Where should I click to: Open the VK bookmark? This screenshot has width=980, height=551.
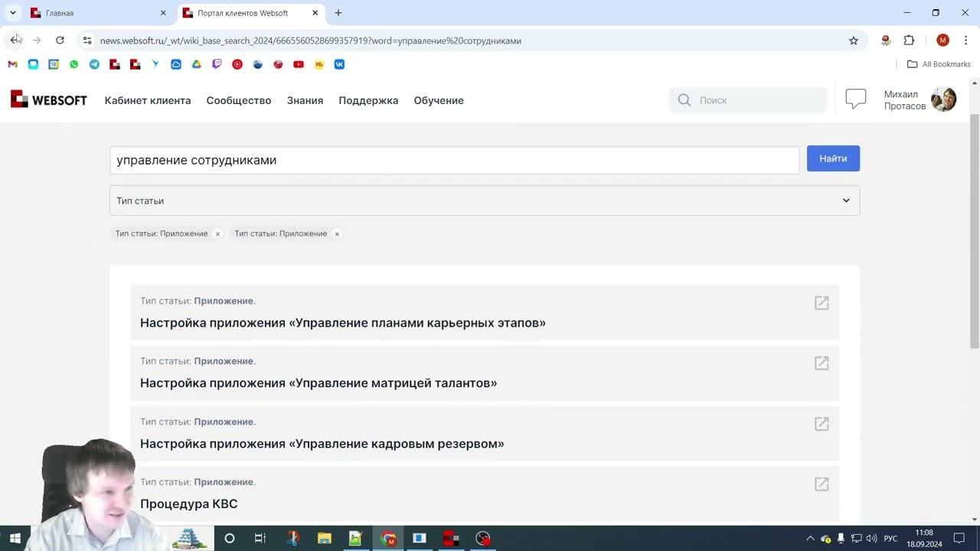tap(339, 64)
